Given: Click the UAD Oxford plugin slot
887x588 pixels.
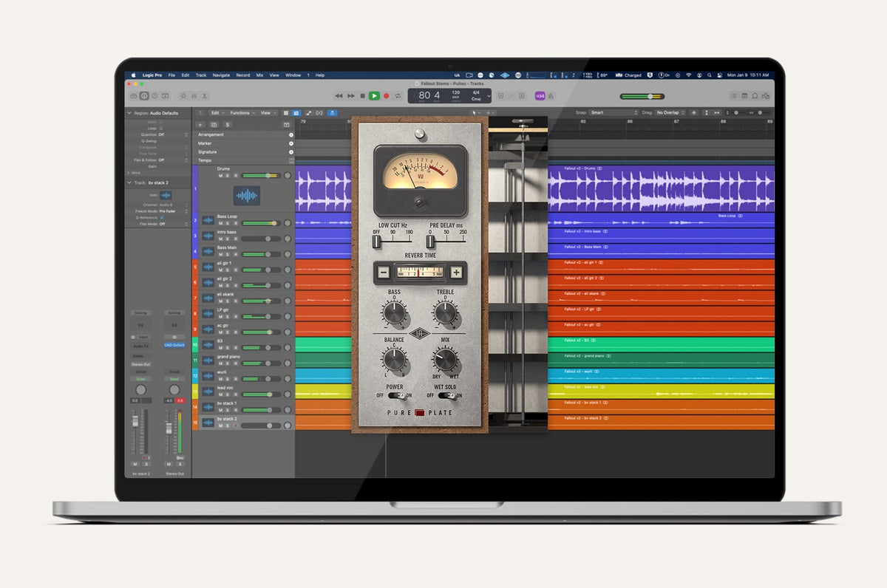Looking at the screenshot, I should coord(174,345).
